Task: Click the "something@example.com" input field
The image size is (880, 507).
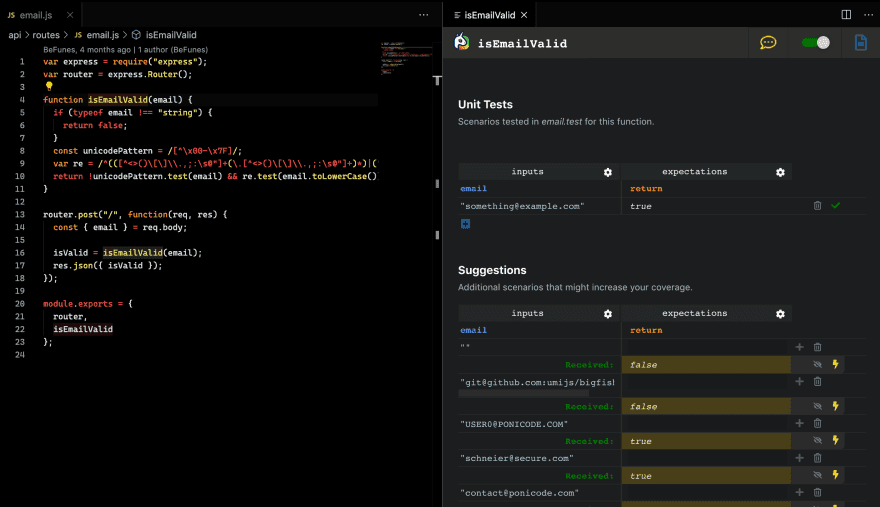Action: (x=538, y=206)
